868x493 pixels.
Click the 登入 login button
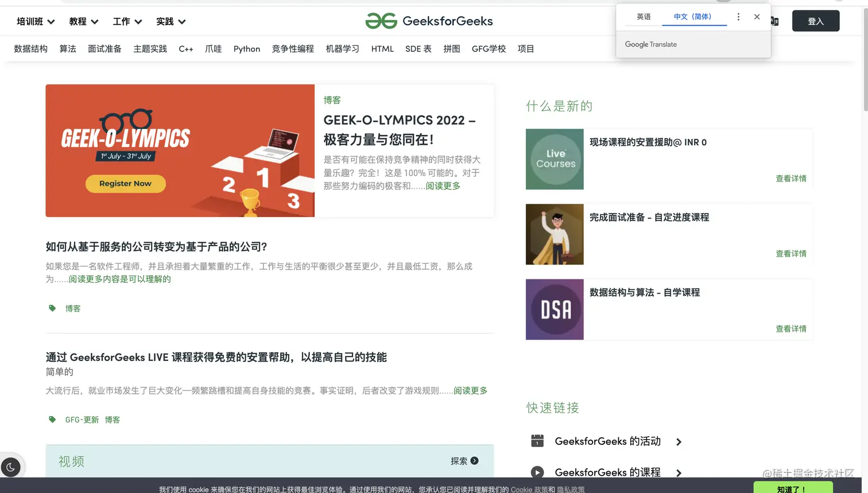816,21
